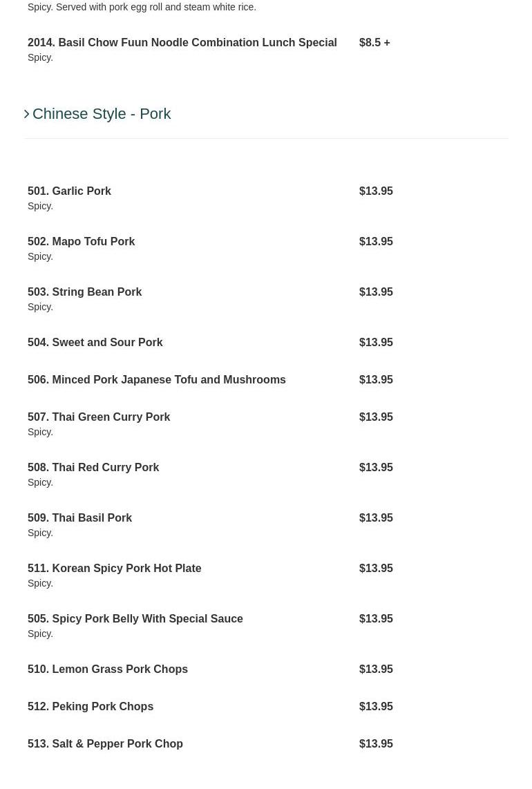Open Basil Chow Fuun Noodle Combination Lunch Special
The width and height of the screenshot is (532, 789).
coord(182,43)
